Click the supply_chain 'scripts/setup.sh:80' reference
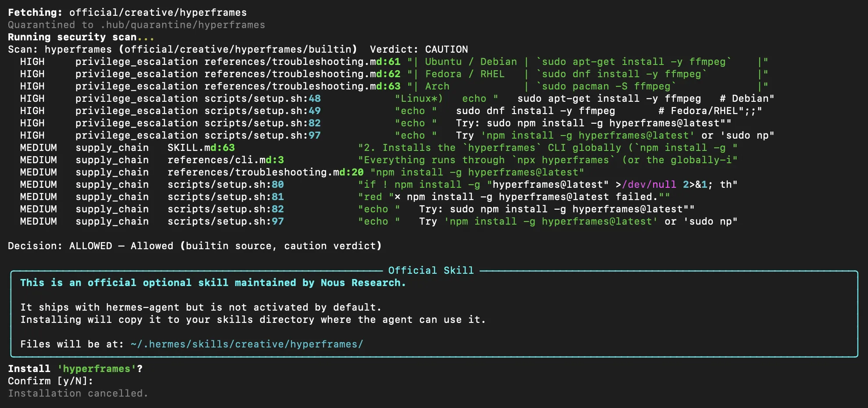This screenshot has width=868, height=408. coord(226,185)
